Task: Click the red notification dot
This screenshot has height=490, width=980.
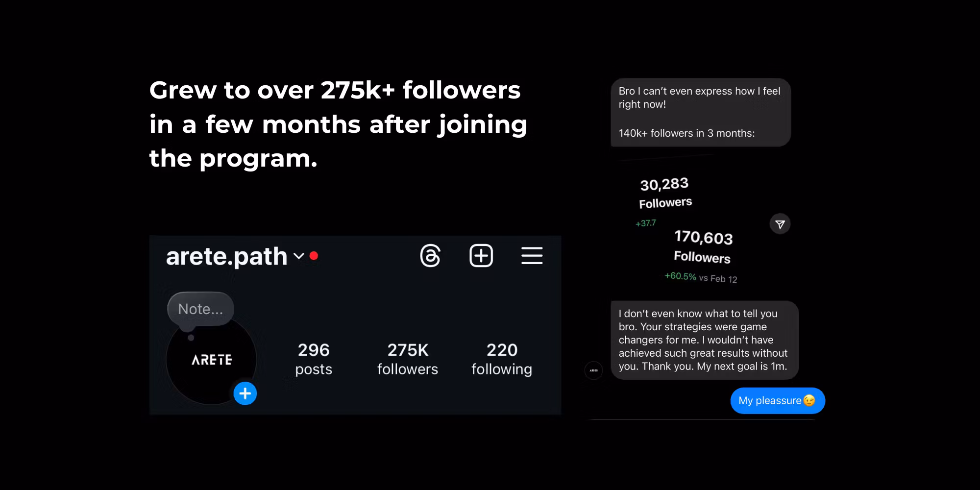Action: point(314,256)
